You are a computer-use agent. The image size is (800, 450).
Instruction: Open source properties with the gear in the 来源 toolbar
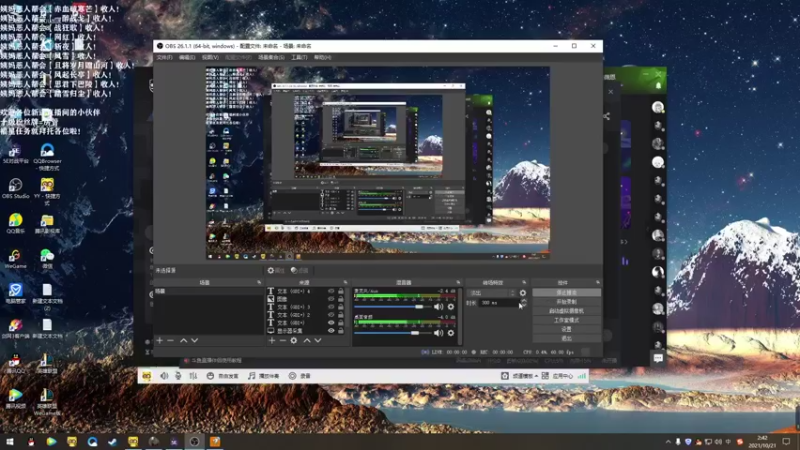coord(294,340)
